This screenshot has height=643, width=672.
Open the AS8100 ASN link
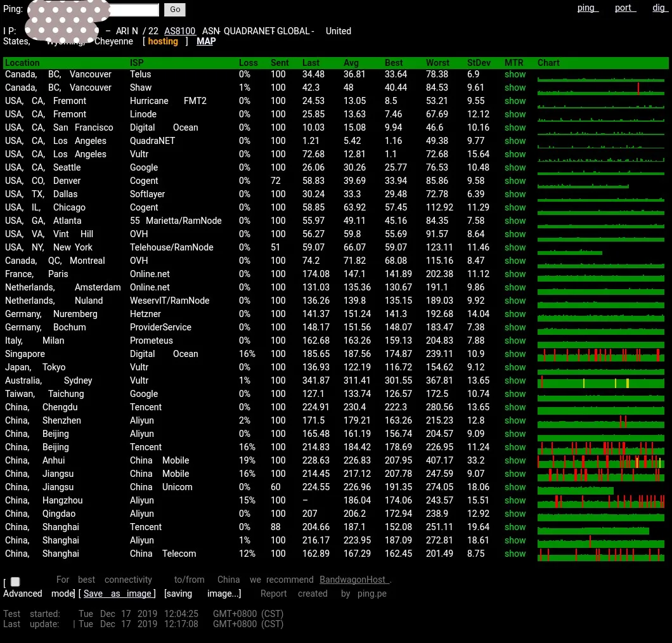pyautogui.click(x=180, y=31)
